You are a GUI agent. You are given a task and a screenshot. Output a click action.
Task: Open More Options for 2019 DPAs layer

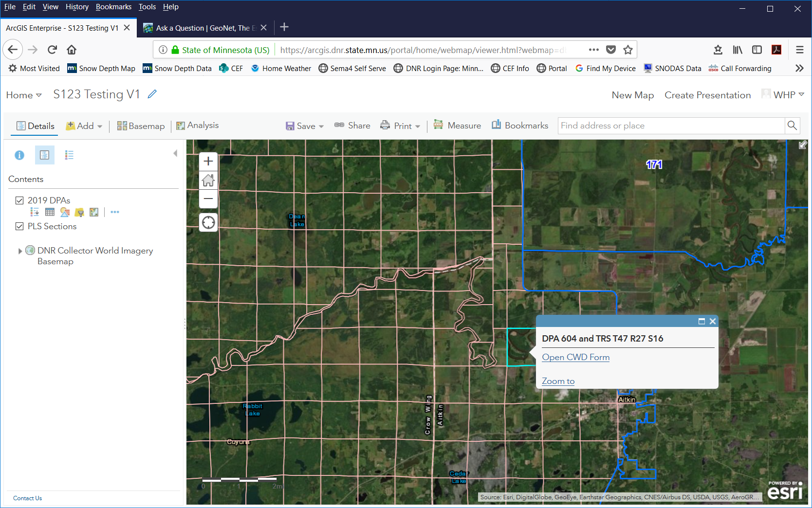tap(115, 212)
